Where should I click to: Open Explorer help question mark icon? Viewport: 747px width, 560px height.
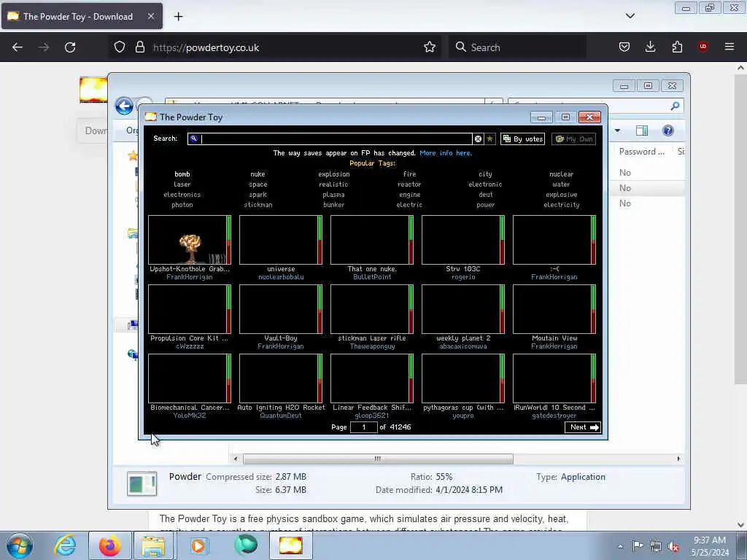[668, 131]
